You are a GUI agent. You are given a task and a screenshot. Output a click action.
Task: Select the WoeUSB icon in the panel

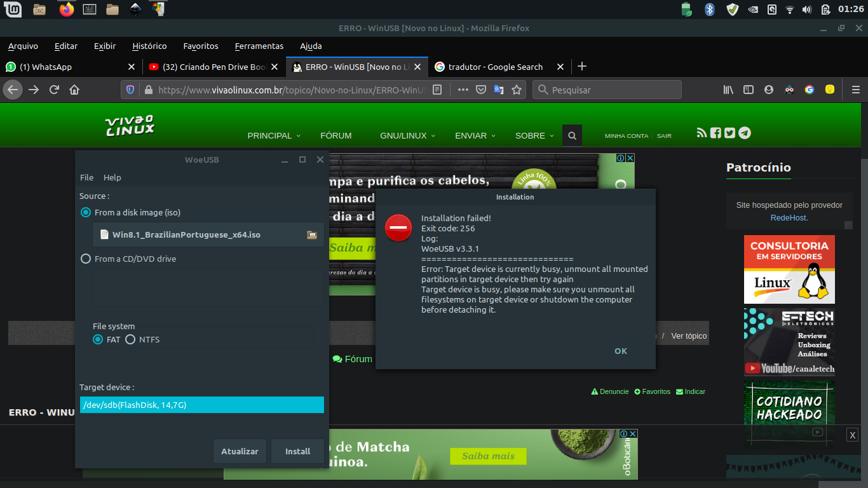159,10
